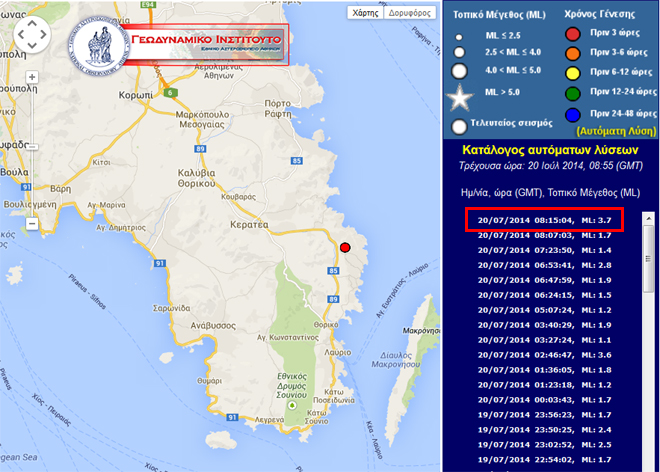660x472 pixels.
Task: Click the Γεωδυναμικό Ινστιτούτο banner title
Action: click(207, 40)
